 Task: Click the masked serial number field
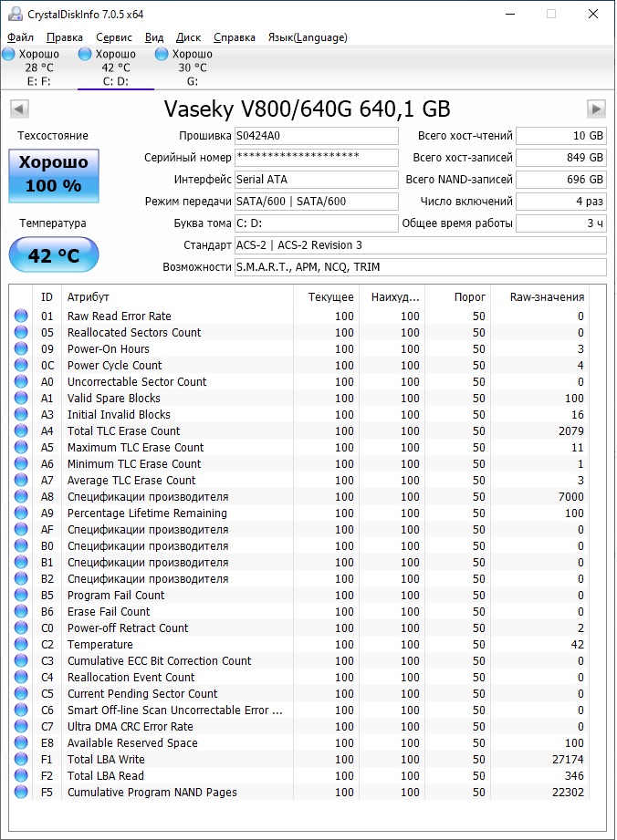coord(317,158)
